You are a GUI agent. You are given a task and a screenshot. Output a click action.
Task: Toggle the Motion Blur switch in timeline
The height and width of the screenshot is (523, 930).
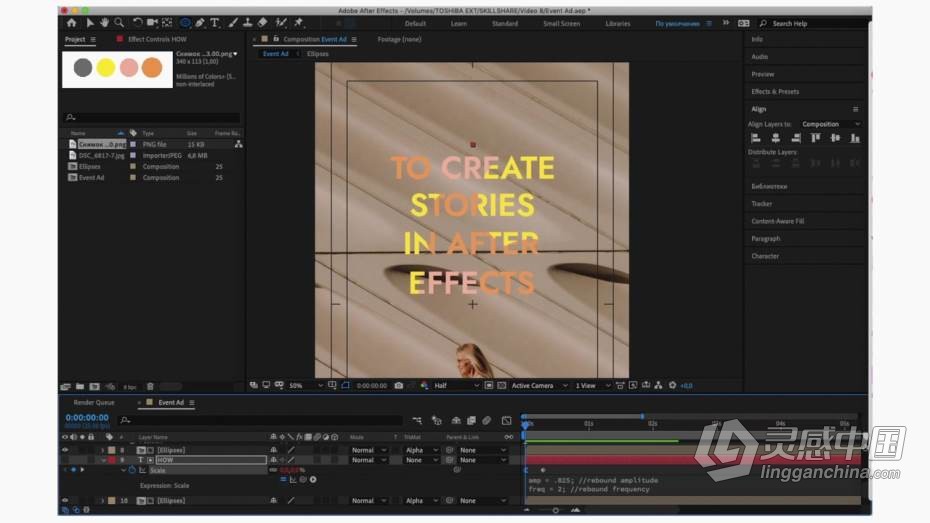[x=486, y=420]
